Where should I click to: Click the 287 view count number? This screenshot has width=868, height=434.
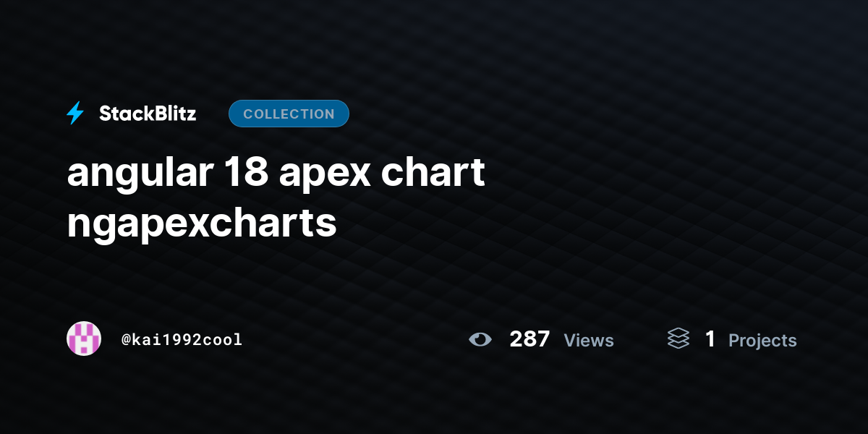(x=529, y=339)
